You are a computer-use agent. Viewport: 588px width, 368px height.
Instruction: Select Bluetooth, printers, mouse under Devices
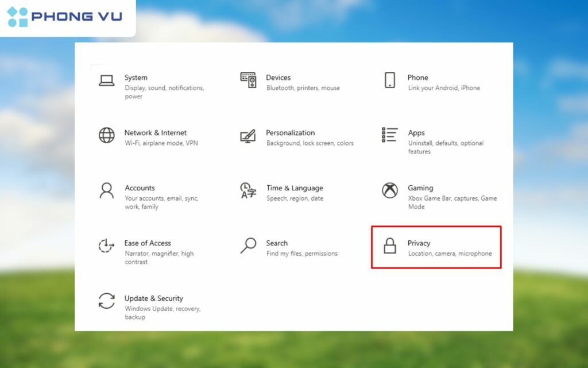303,88
